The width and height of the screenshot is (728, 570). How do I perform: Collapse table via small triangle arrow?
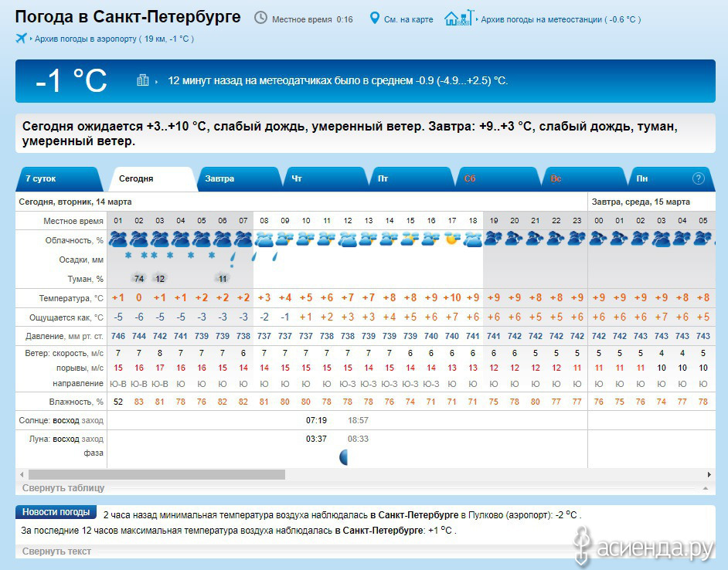tap(706, 488)
